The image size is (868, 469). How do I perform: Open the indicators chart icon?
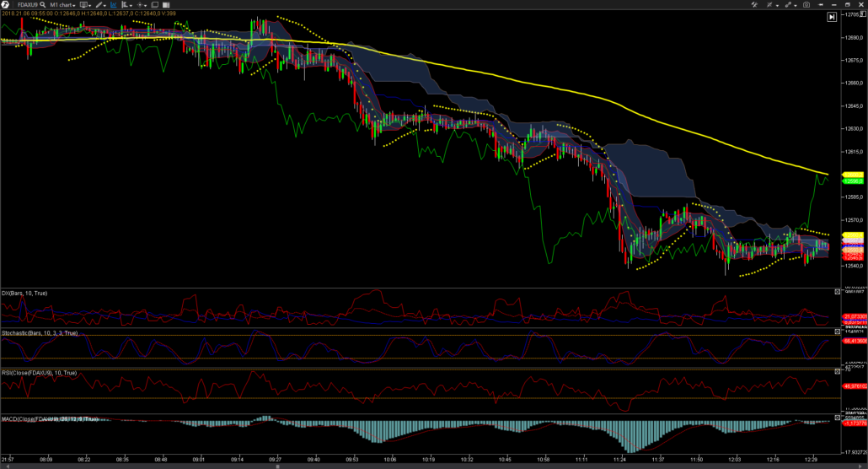click(114, 4)
